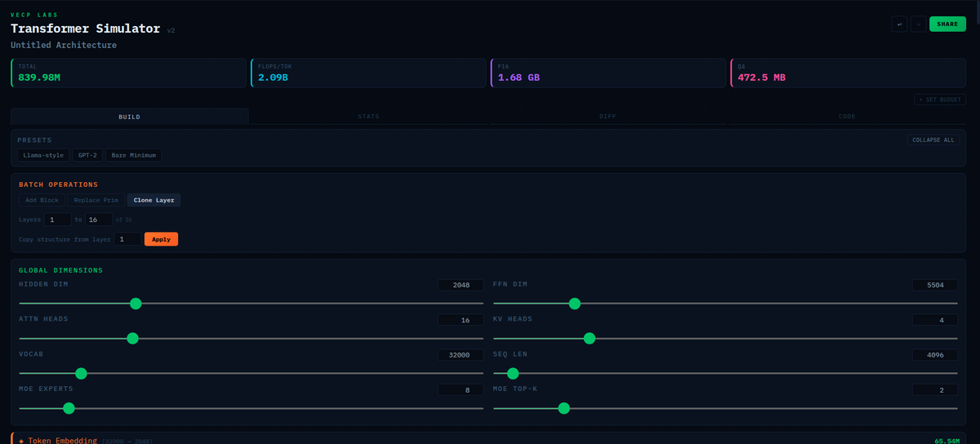Click the Layers start number field

[58, 220]
